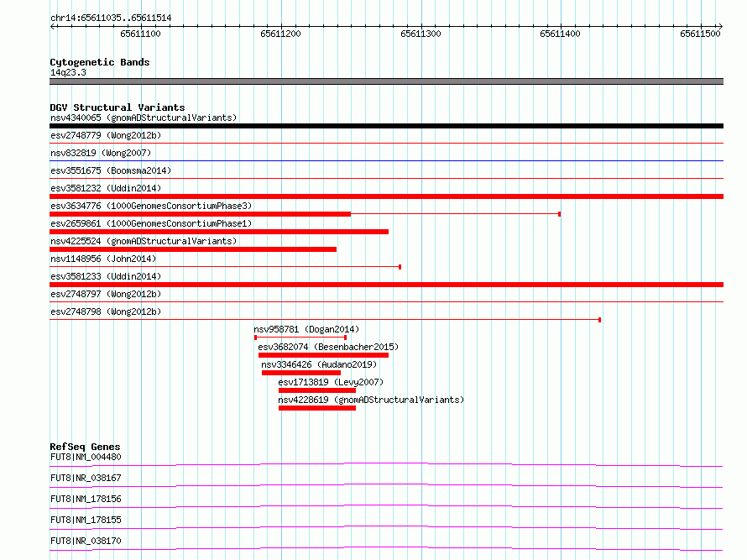This screenshot has width=747, height=560.
Task: Open the FUT8|NR_038170 transcript label
Action: click(86, 541)
